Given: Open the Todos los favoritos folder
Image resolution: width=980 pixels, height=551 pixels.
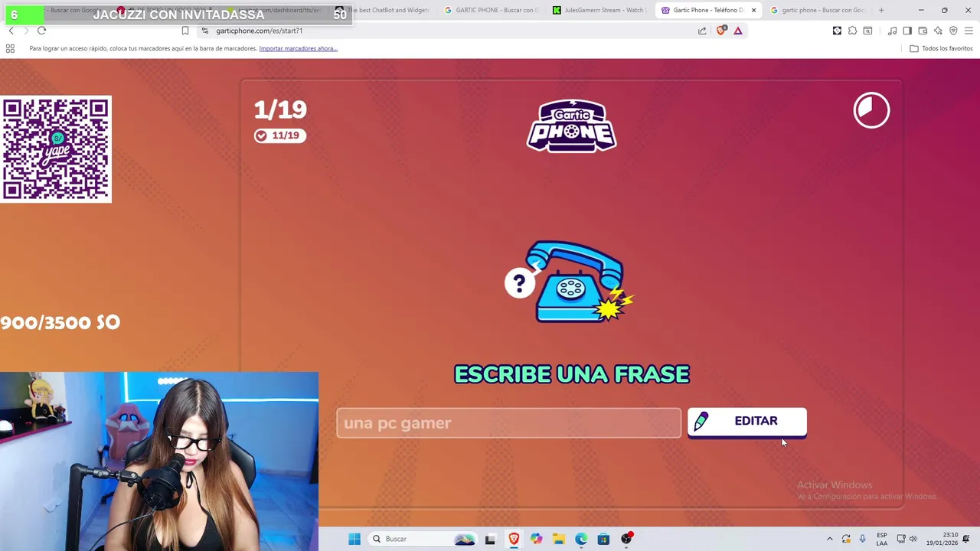Looking at the screenshot, I should [940, 48].
